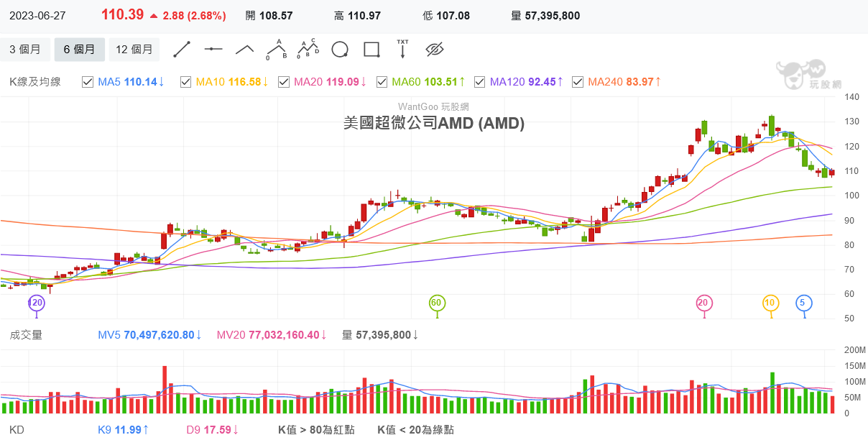Viewport: 868px width, 435px height.
Task: Click the date 2023-06-27
Action: [36, 15]
